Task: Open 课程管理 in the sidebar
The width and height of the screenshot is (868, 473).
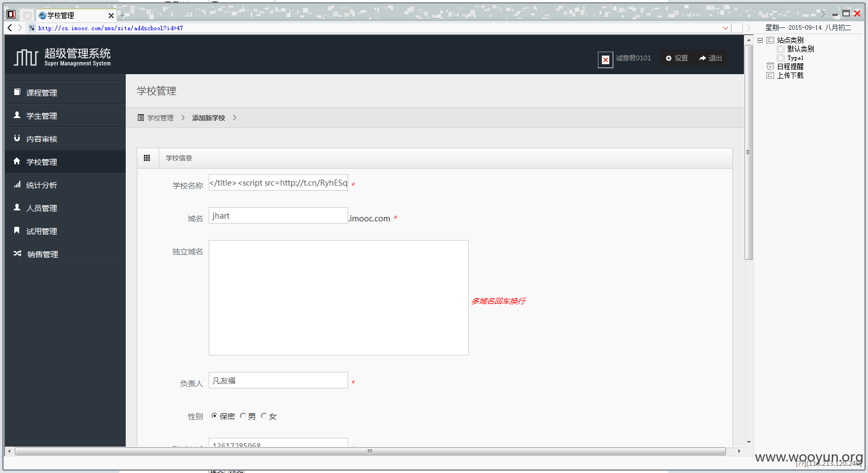Action: [65, 92]
